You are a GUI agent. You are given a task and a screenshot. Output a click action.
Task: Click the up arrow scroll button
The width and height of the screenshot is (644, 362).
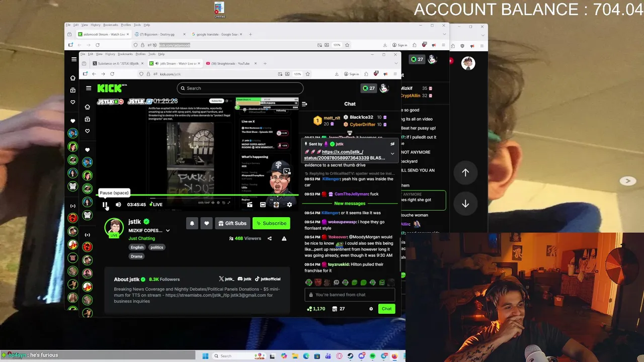(x=465, y=172)
